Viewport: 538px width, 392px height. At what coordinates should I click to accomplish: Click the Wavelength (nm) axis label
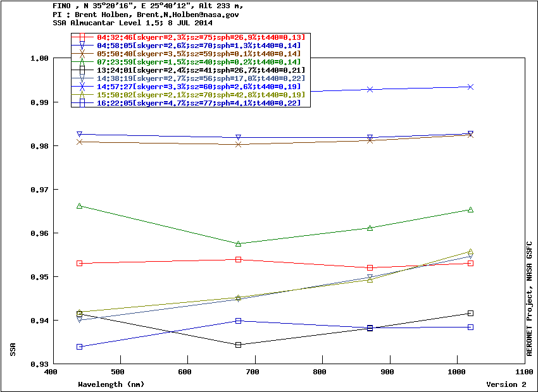(x=111, y=384)
